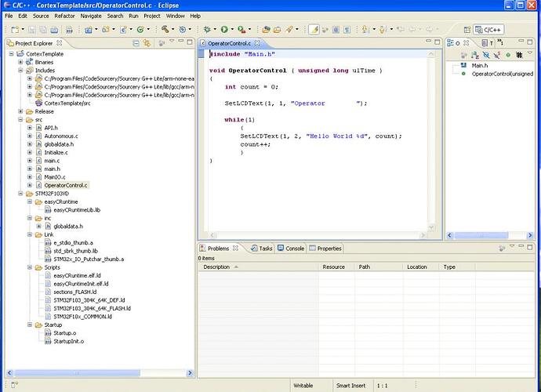
Task: Click the Open Perspective icon
Action: pos(467,30)
